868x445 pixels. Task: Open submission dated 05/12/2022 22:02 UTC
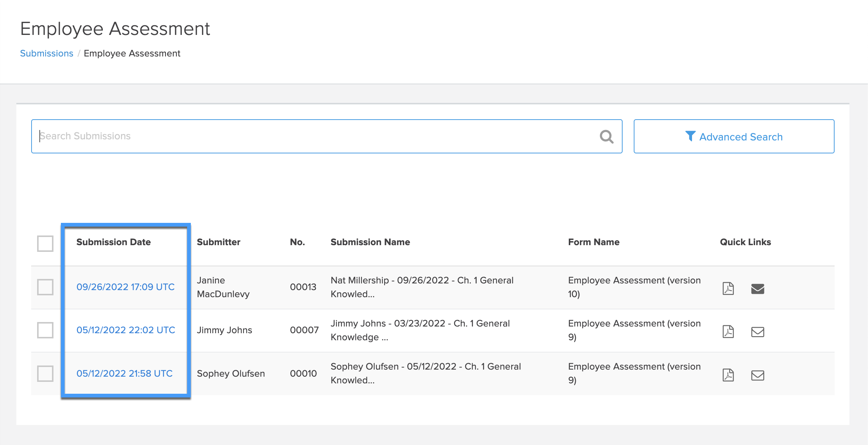click(x=126, y=330)
